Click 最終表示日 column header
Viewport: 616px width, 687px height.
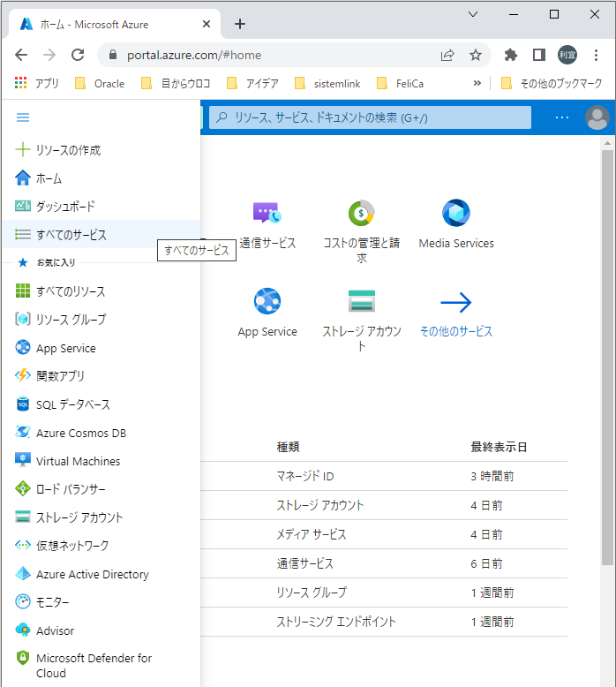(x=499, y=447)
